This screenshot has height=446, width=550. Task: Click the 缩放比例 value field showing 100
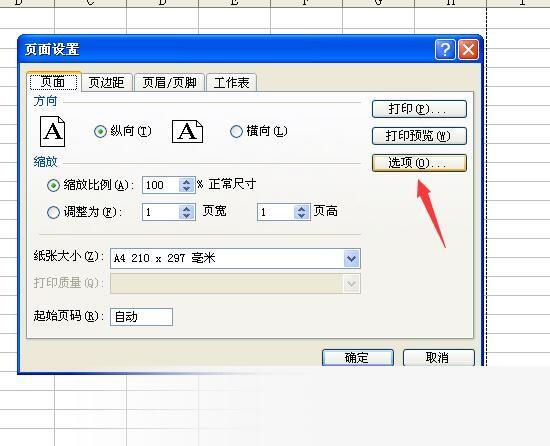click(x=161, y=185)
